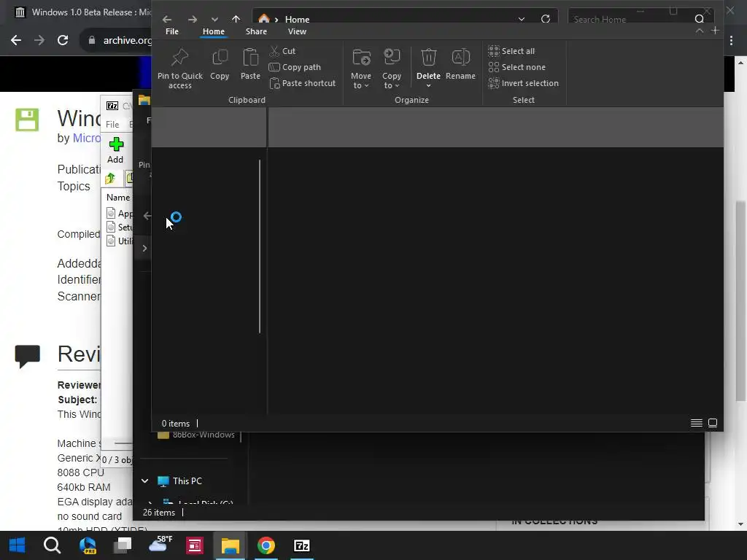
Task: Refresh the Home folder view
Action: (x=546, y=19)
